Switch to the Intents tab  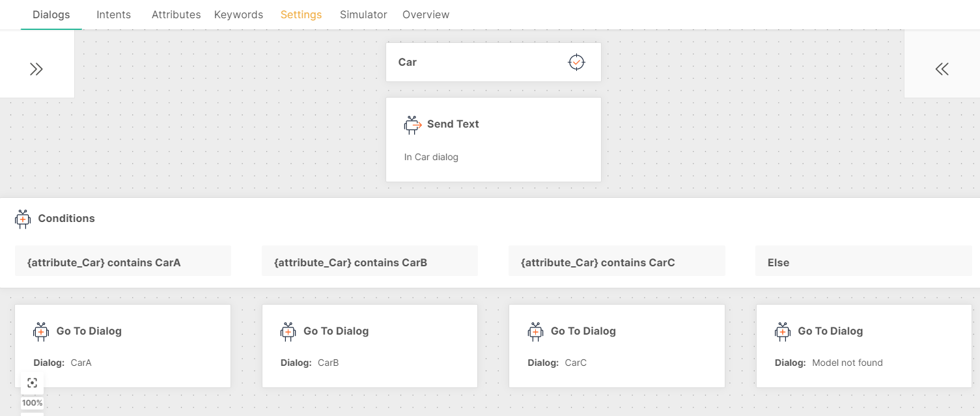pos(113,14)
